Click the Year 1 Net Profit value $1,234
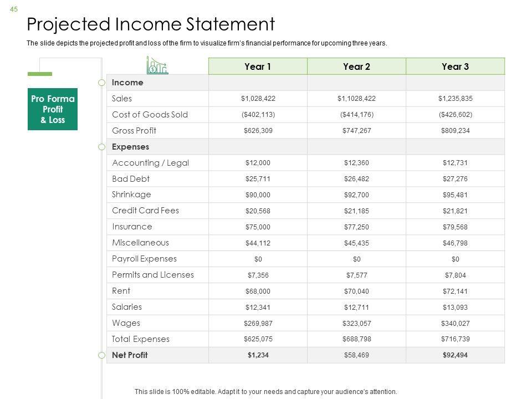Viewport: 532px width, 399px height. 258,355
